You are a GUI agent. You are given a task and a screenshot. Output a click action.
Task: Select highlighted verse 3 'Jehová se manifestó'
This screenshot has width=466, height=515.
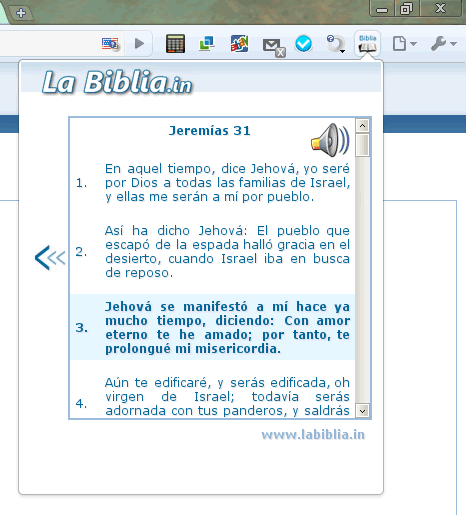212,327
